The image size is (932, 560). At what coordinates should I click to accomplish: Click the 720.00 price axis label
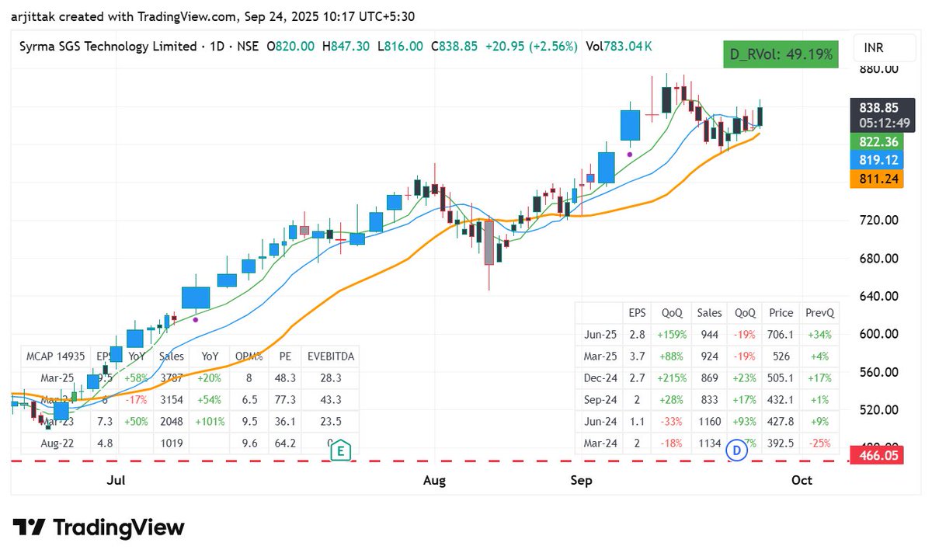pyautogui.click(x=878, y=221)
